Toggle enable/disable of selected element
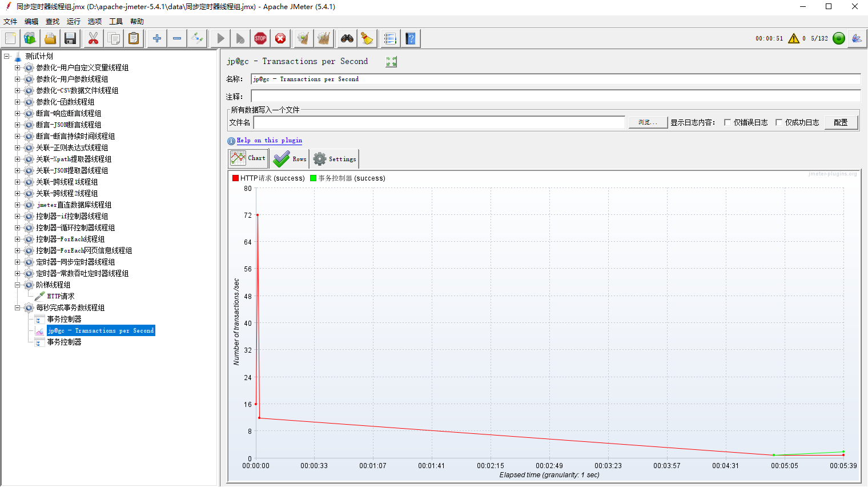Image resolution: width=868 pixels, height=487 pixels. [x=197, y=38]
